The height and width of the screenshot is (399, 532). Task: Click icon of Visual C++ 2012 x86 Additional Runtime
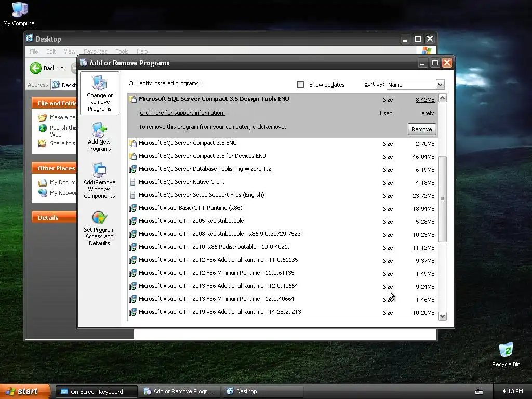click(133, 260)
